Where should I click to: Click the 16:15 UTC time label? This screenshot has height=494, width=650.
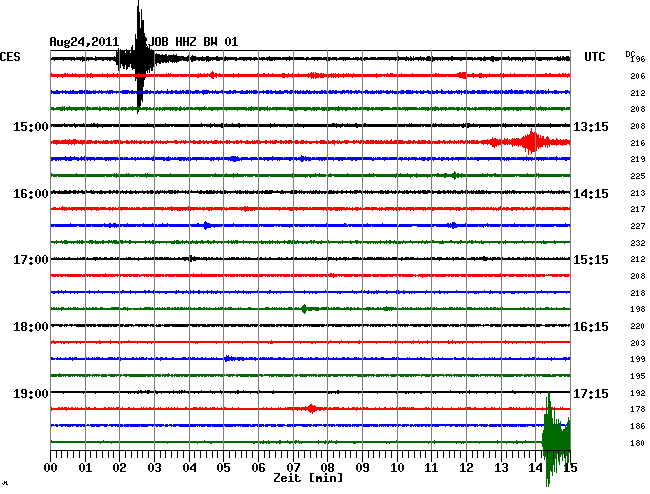[591, 327]
